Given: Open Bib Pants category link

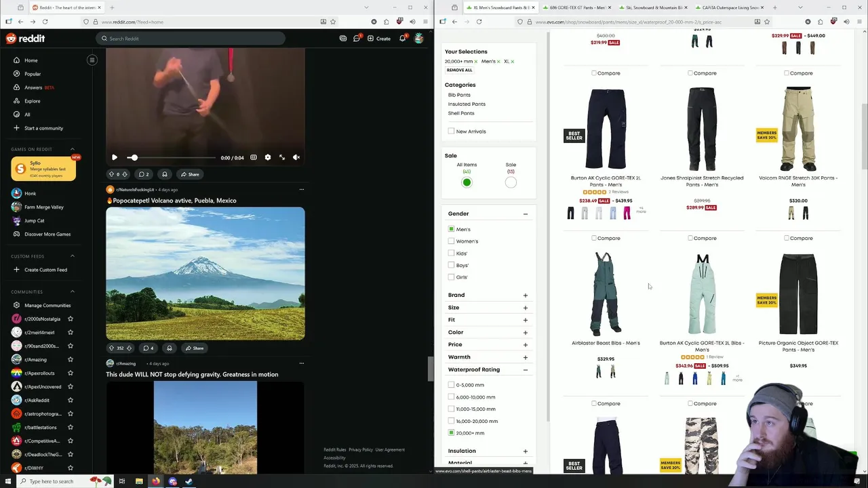Looking at the screenshot, I should 459,95.
